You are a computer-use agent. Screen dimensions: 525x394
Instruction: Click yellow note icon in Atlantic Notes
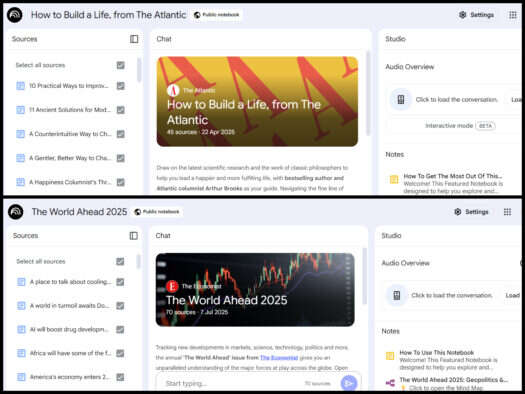click(x=394, y=179)
